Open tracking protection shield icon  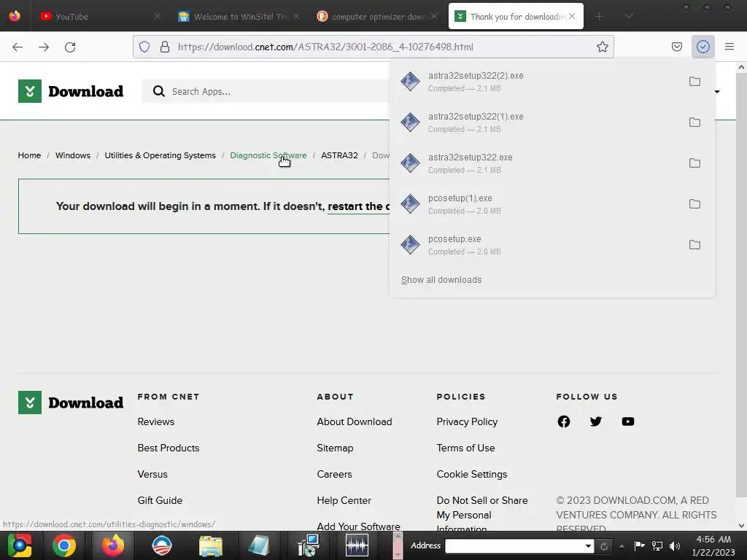tap(144, 47)
